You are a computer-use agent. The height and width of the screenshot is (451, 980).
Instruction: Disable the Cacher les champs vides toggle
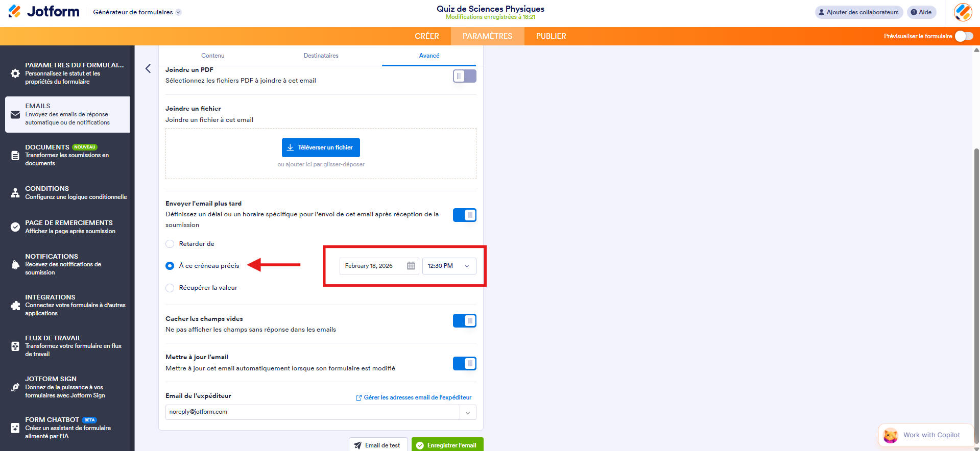(x=464, y=320)
